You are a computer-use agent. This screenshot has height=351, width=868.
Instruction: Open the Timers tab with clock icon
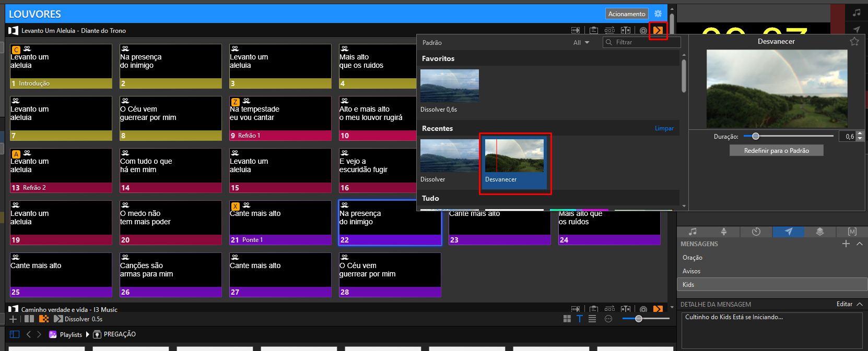coord(756,232)
